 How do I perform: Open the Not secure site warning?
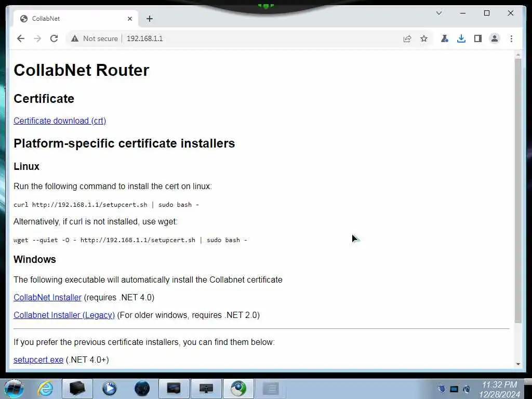pyautogui.click(x=95, y=38)
